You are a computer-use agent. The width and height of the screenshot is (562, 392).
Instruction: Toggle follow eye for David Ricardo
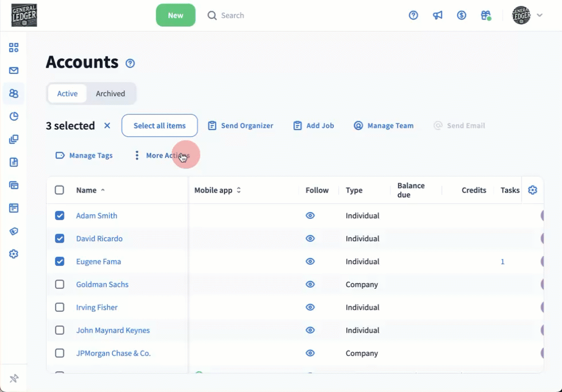[310, 238]
